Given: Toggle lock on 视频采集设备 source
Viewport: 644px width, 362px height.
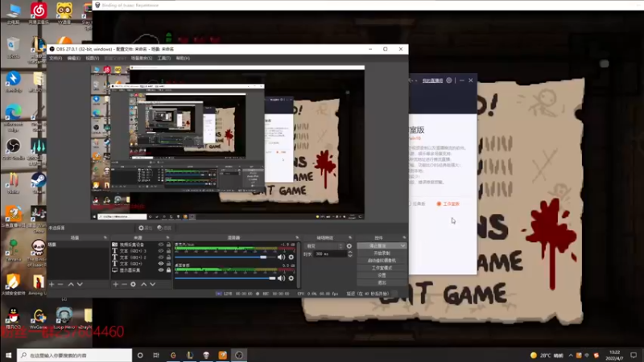Looking at the screenshot, I should coord(168,245).
